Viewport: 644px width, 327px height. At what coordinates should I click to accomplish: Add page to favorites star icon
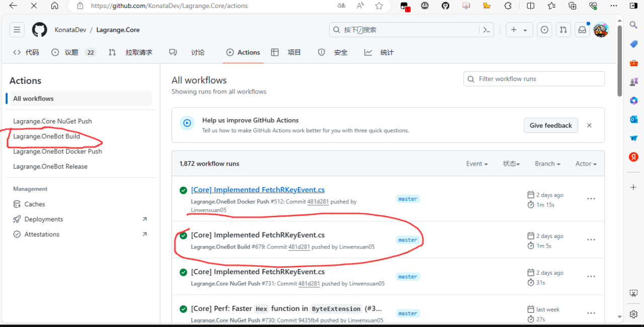(x=379, y=6)
